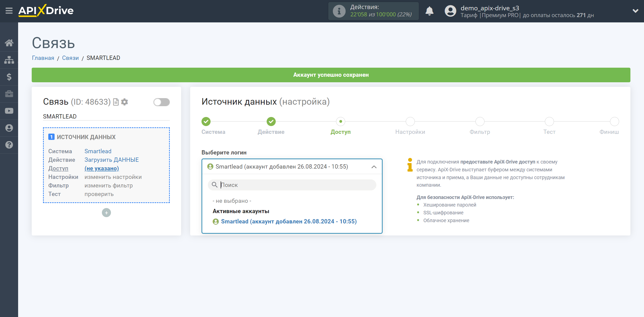The height and width of the screenshot is (317, 644).
Task: Go to the Настройки step
Action: pyautogui.click(x=410, y=122)
